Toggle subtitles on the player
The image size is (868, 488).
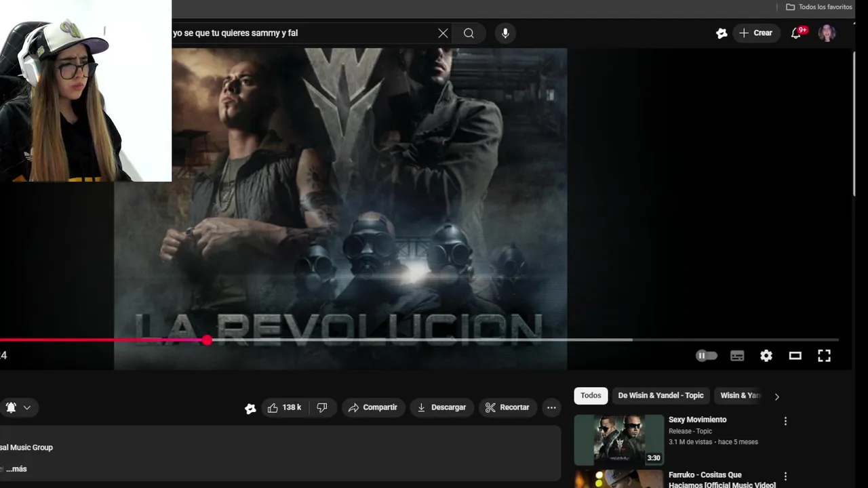(x=737, y=356)
